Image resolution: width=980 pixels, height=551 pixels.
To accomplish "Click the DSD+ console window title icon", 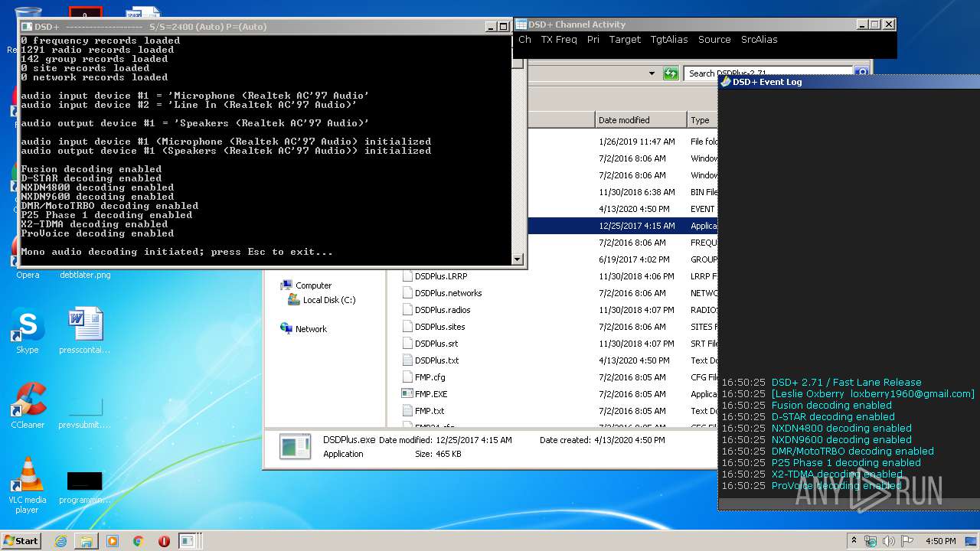I will coord(27,26).
